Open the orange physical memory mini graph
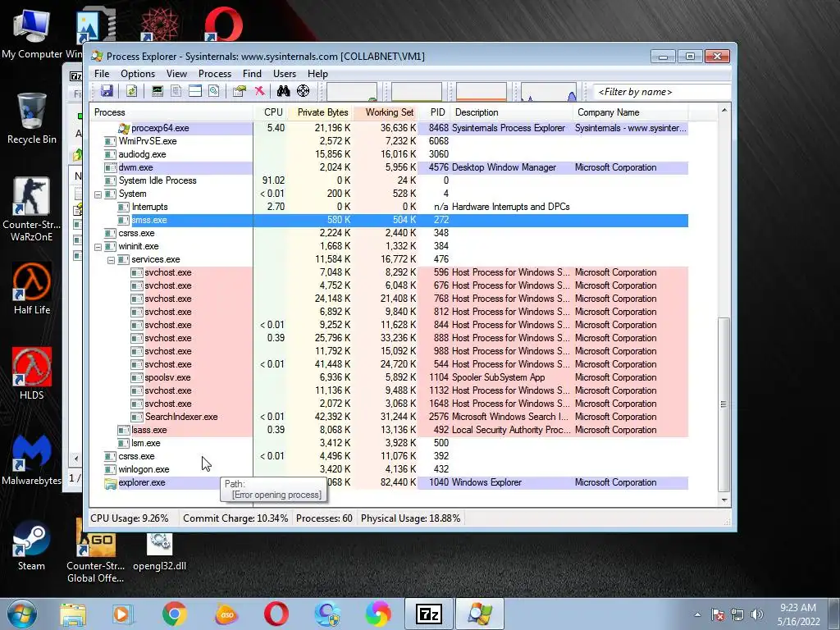 coord(481,92)
